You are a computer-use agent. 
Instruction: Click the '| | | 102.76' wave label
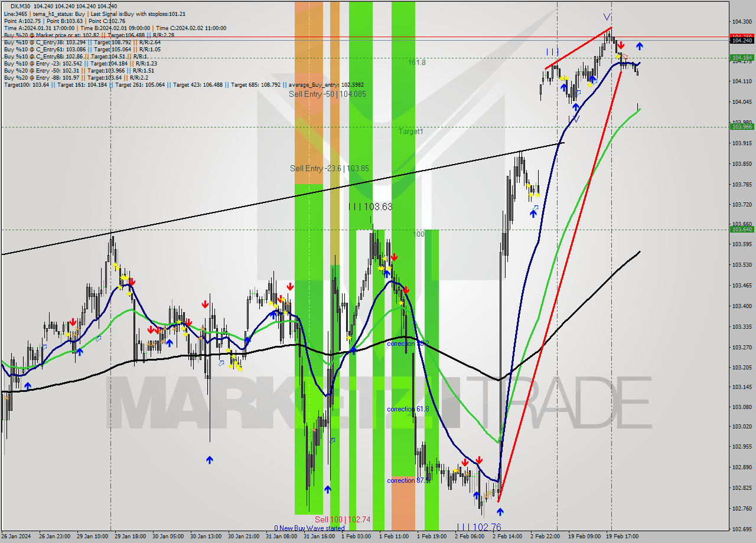pyautogui.click(x=479, y=527)
